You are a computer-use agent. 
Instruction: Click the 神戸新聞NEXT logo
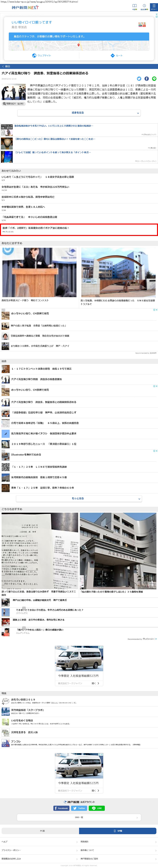pos(25,7)
